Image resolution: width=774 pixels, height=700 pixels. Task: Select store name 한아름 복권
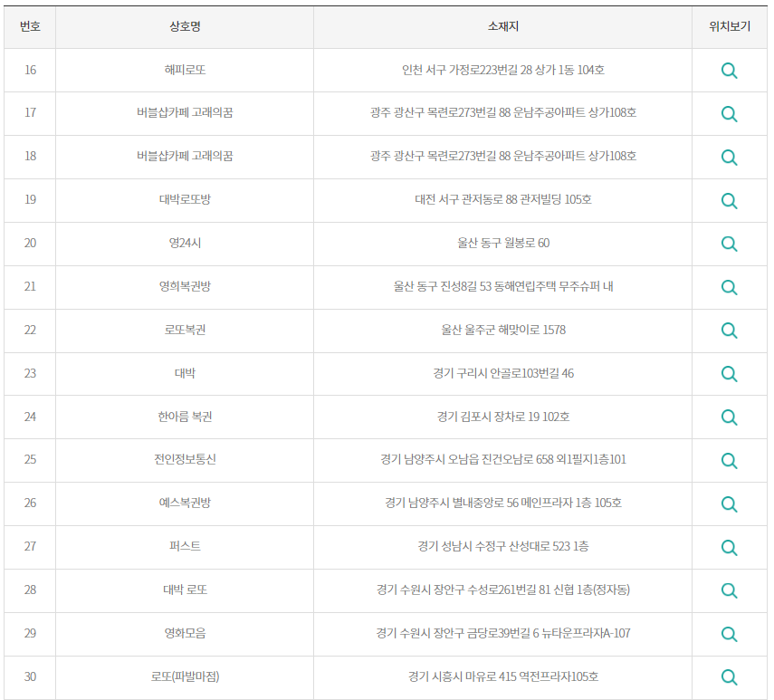pos(185,417)
